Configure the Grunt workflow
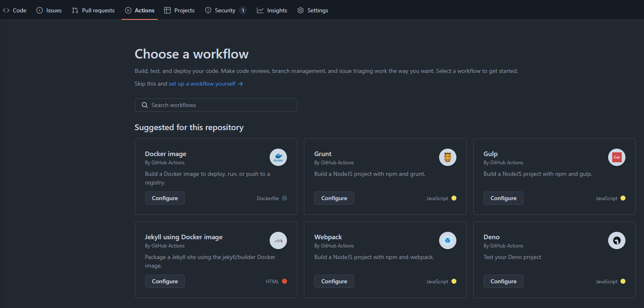Viewport: 644px width, 308px height. (334, 198)
